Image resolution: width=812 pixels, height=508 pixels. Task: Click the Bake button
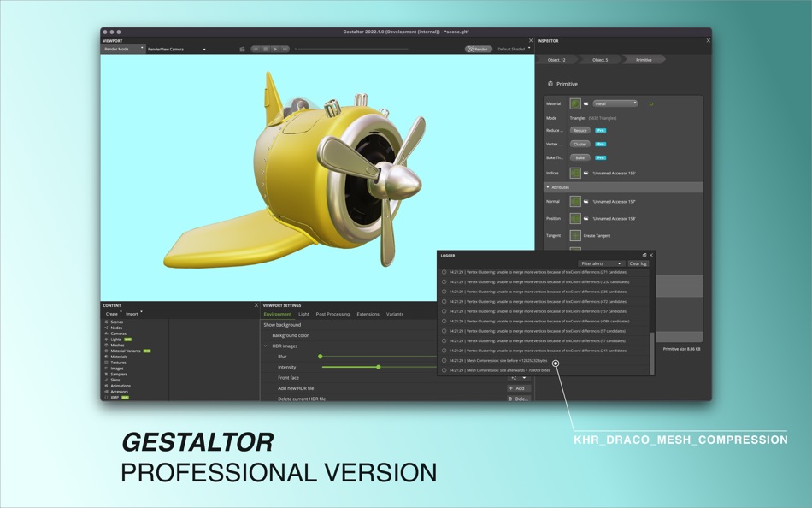click(x=580, y=157)
